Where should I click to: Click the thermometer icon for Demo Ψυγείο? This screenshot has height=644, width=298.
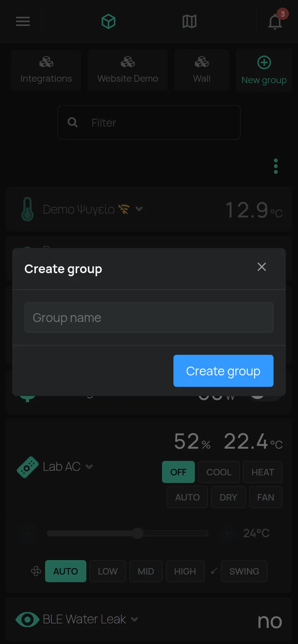coord(27,209)
